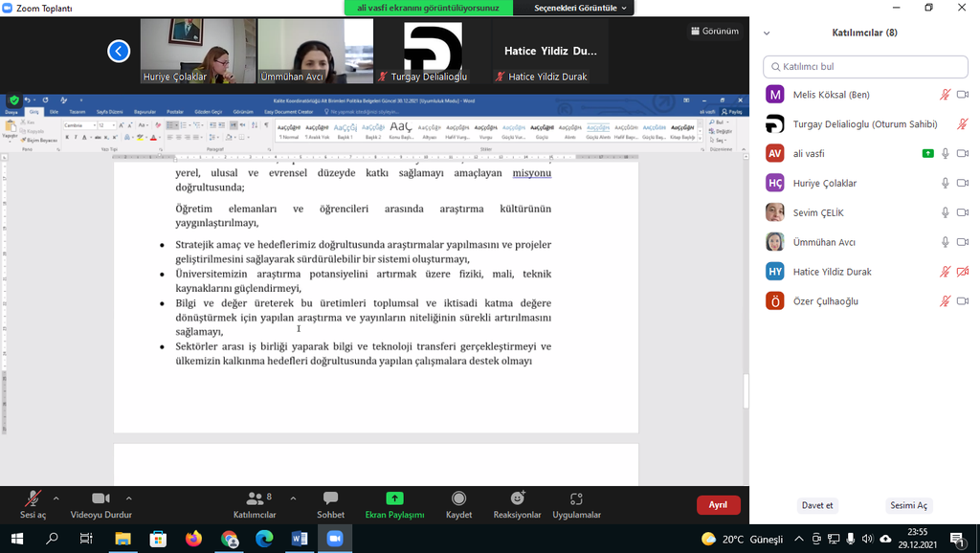980x553 pixels.
Task: Click the Word icon in the taskbar
Action: [299, 539]
